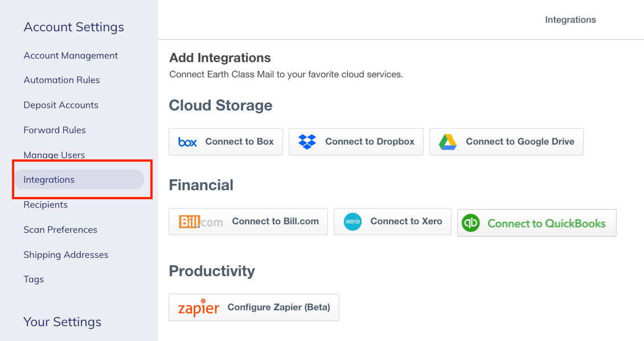Open Manage Users section
This screenshot has width=644, height=341.
54,155
